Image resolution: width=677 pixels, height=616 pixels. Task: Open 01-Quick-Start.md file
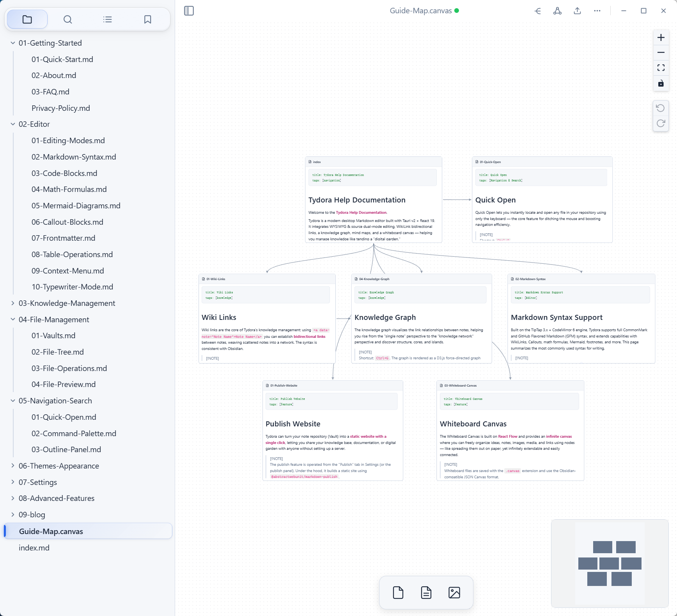click(62, 59)
